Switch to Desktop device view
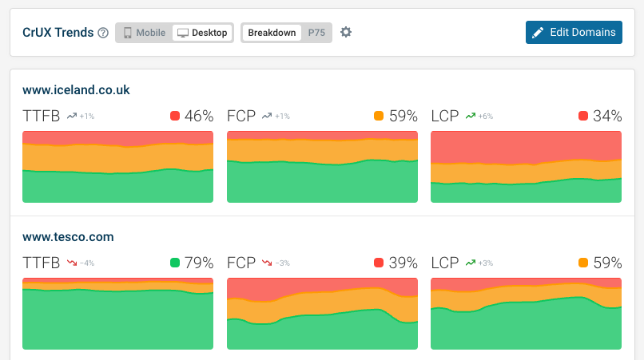The height and width of the screenshot is (360, 644). [202, 33]
